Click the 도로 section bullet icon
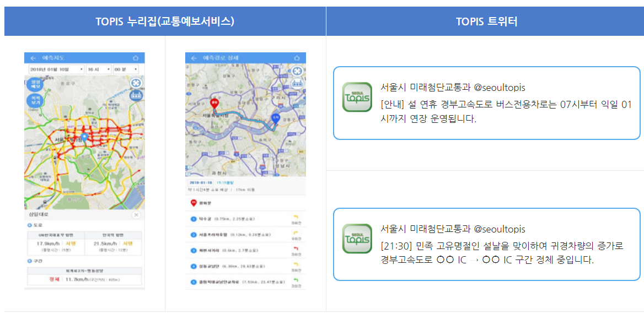This screenshot has height=319, width=644. point(29,225)
